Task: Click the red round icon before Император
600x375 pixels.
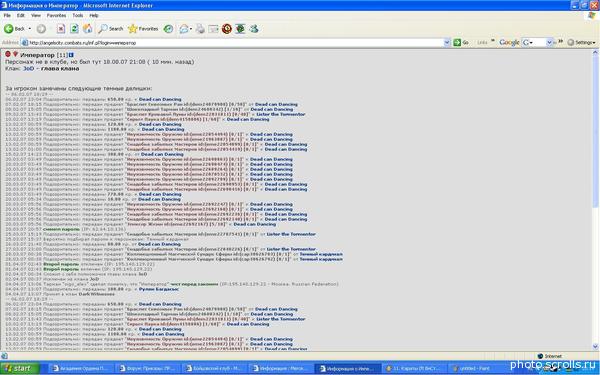Action: [x=8, y=54]
